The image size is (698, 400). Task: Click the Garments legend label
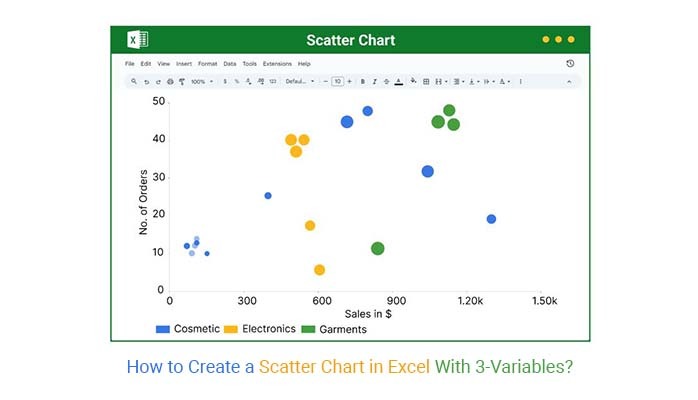click(343, 329)
